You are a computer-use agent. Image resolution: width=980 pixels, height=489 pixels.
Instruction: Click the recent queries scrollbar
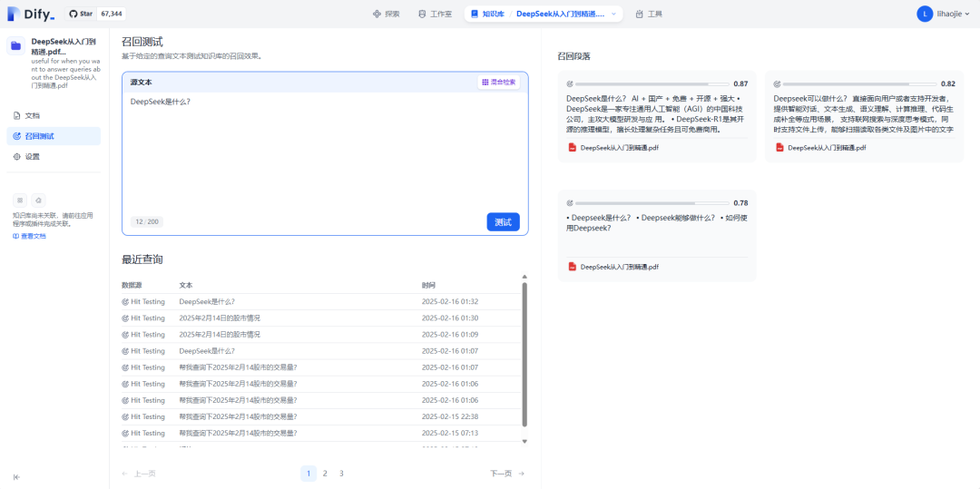(524, 354)
